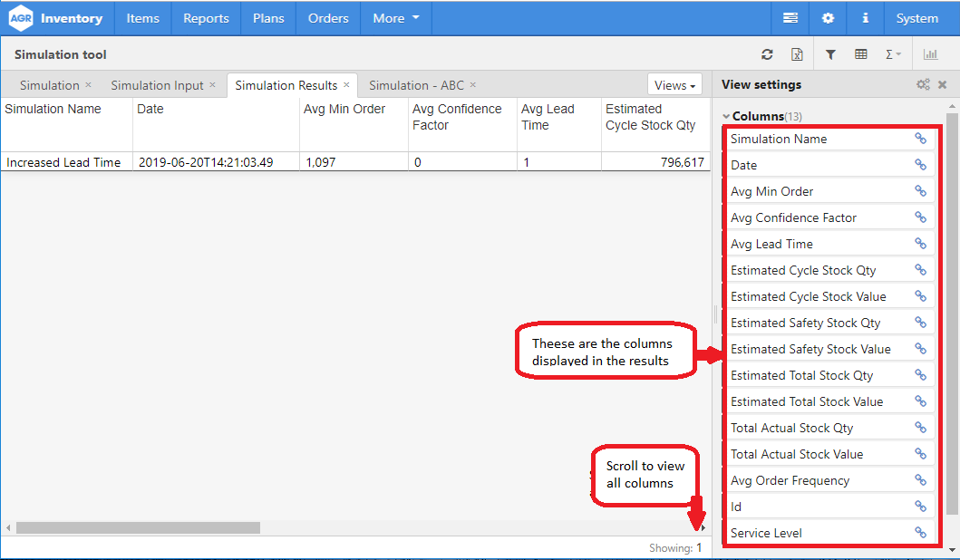
Task: Click the View settings gears icon
Action: click(923, 84)
